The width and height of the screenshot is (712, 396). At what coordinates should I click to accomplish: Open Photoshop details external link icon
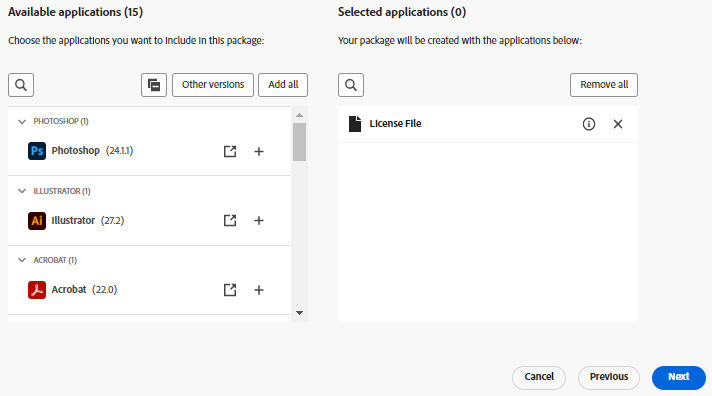pyautogui.click(x=230, y=151)
